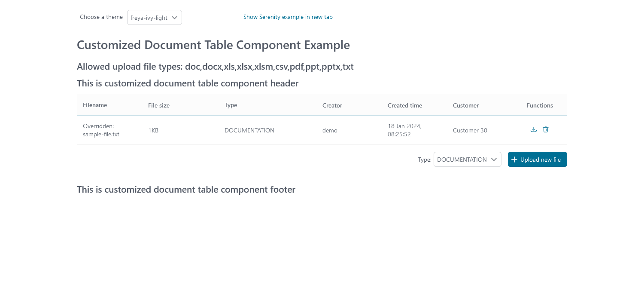Open Show Serenity example in new tab link
The width and height of the screenshot is (644, 301).
coord(288,17)
